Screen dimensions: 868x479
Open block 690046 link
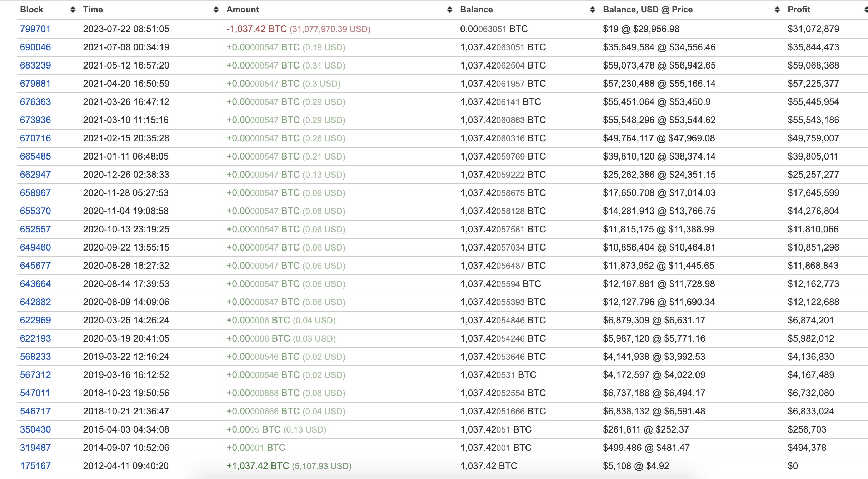tap(35, 47)
